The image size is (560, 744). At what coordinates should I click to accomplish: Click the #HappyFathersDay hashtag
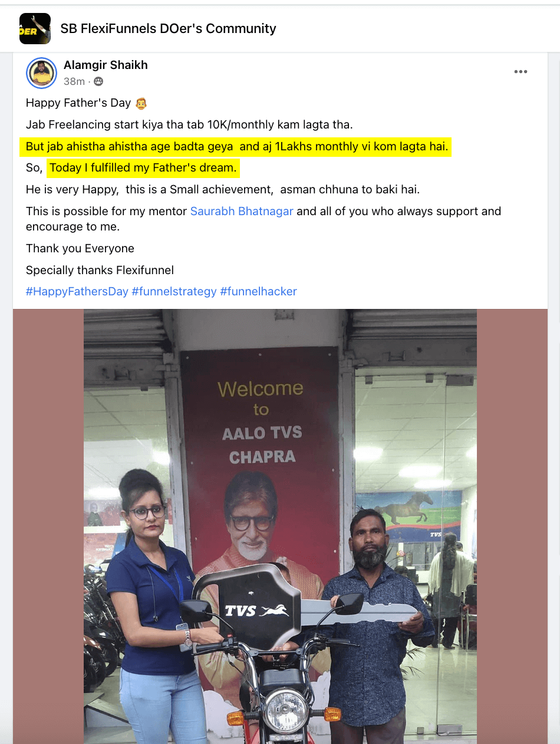coord(77,291)
